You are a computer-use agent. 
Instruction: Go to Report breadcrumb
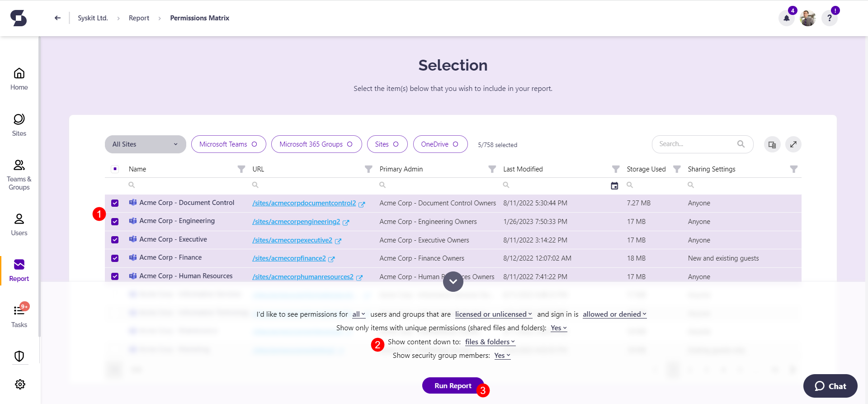(x=139, y=18)
